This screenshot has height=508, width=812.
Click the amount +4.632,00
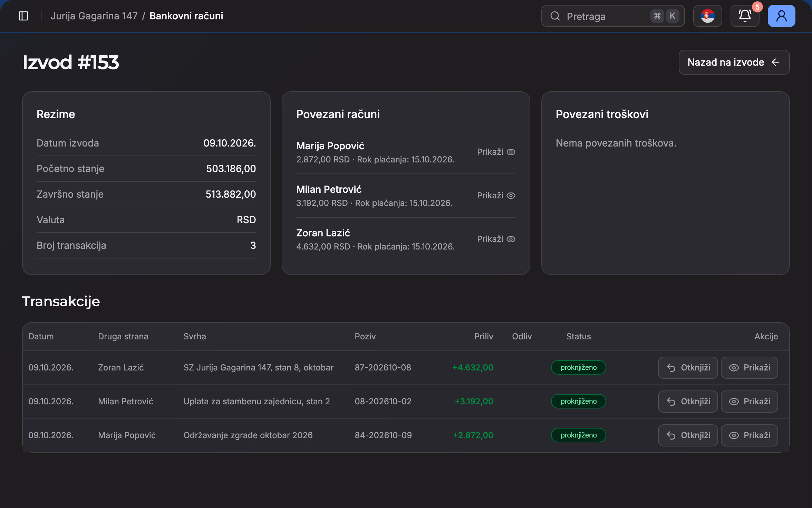[473, 368]
